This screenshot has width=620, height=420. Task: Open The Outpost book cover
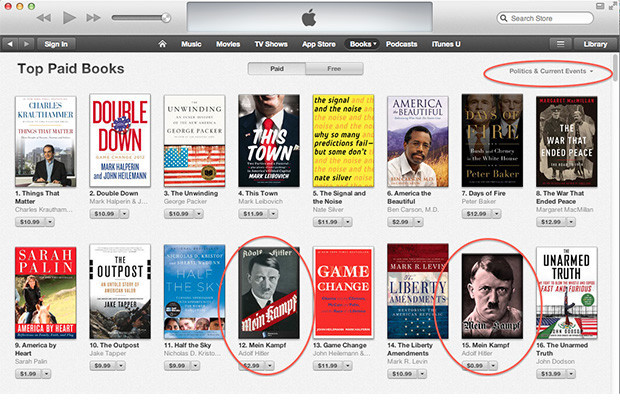tap(120, 292)
